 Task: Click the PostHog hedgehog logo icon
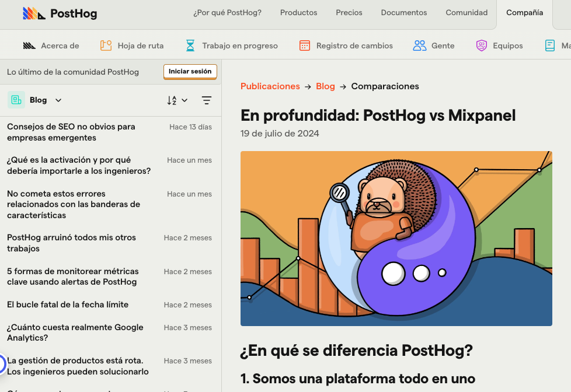pyautogui.click(x=33, y=12)
